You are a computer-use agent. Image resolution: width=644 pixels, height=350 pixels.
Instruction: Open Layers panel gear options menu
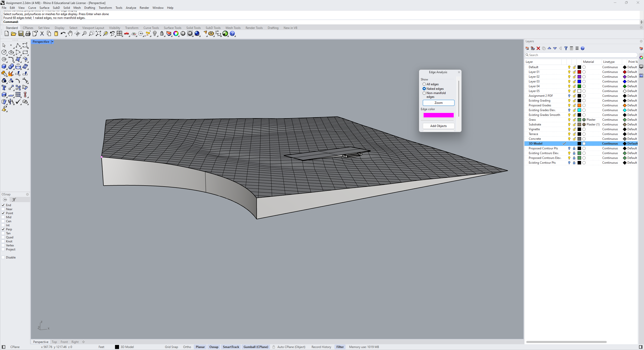click(641, 41)
